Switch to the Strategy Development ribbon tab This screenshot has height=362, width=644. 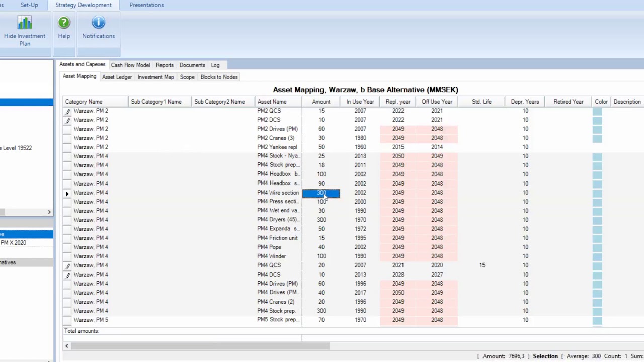pos(84,5)
